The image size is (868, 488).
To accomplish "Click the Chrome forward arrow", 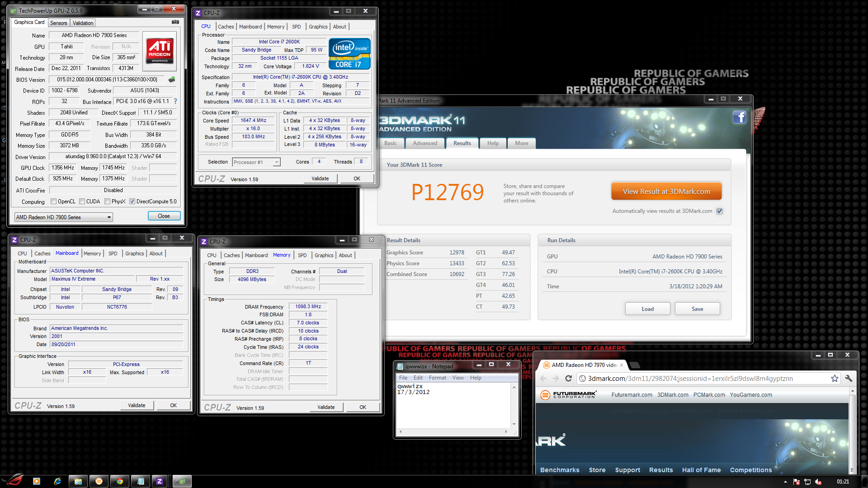I will click(556, 379).
